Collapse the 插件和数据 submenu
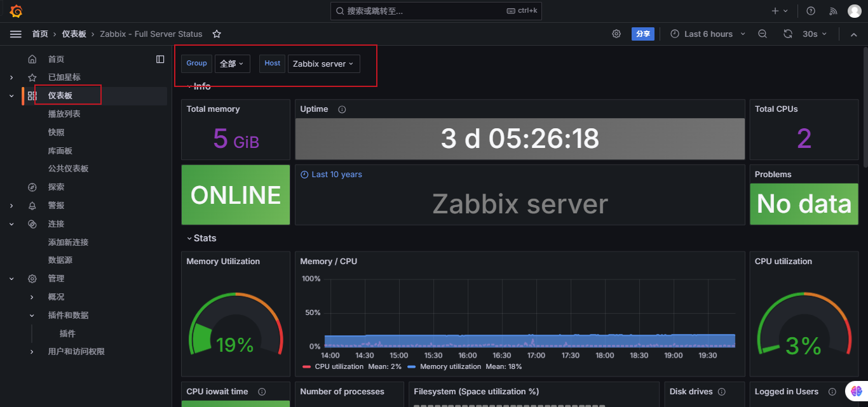 [32, 316]
